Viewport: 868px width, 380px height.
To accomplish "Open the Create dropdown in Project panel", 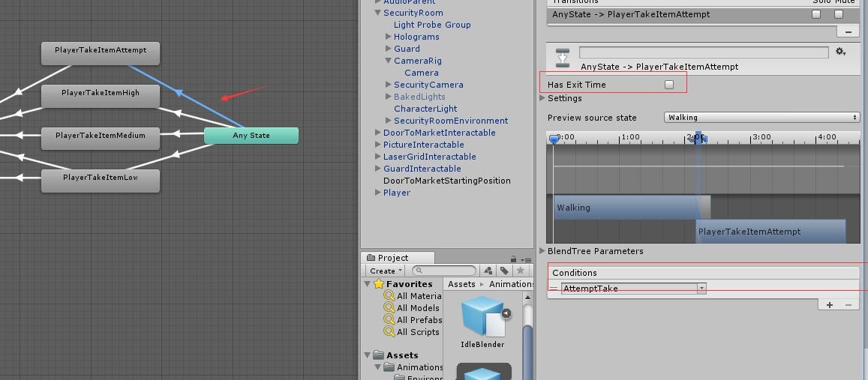I will (386, 271).
